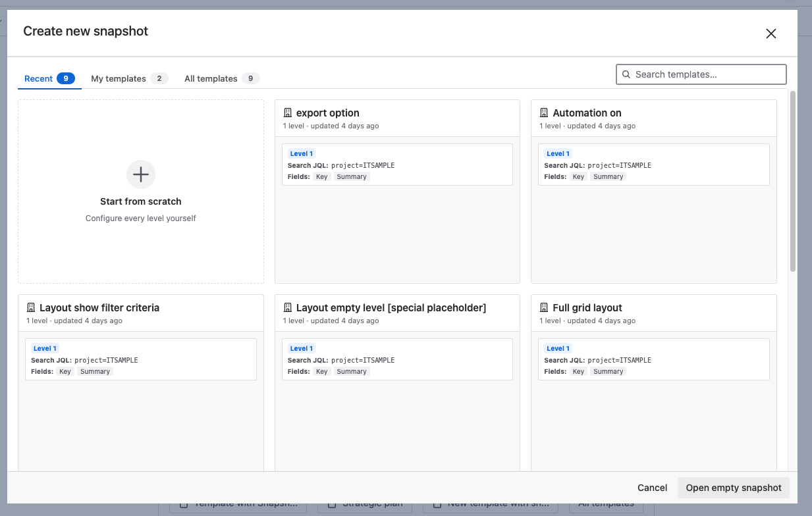Image resolution: width=812 pixels, height=516 pixels.
Task: Focus the Search templates field
Action: 701,74
